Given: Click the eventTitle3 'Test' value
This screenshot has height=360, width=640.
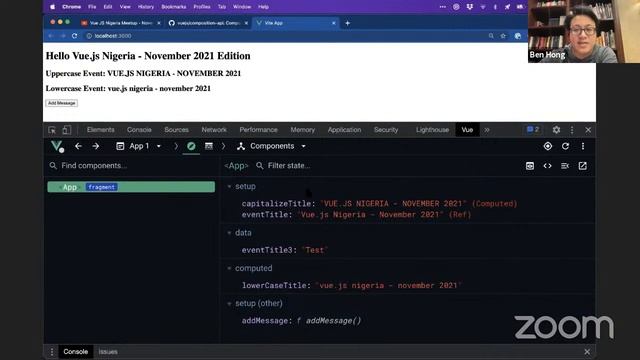Looking at the screenshot, I should point(315,250).
